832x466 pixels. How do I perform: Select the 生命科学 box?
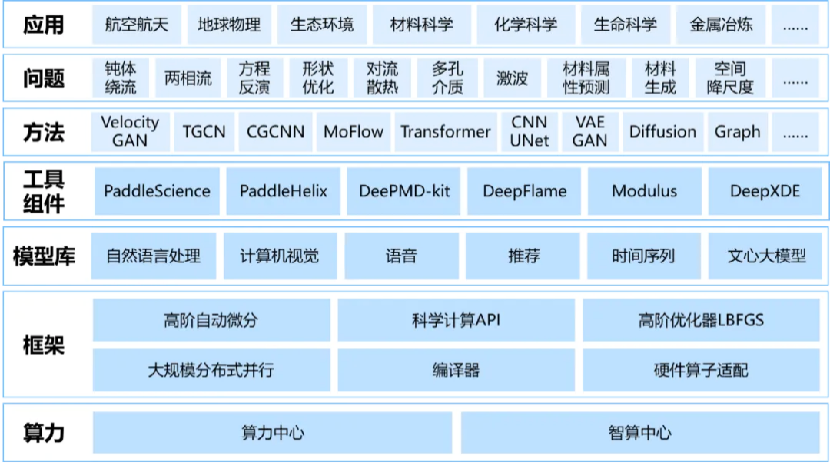tap(625, 24)
